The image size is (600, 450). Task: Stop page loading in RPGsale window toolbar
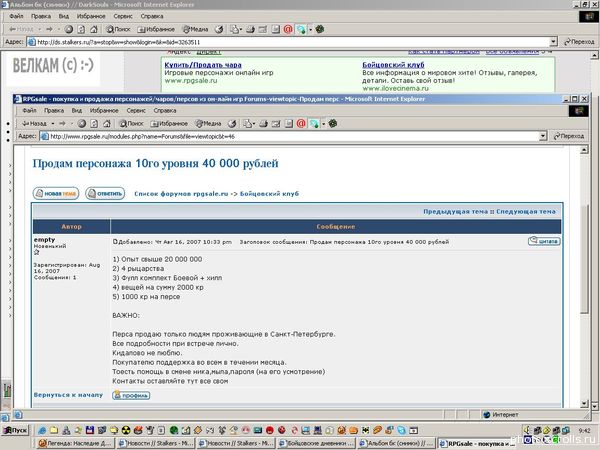click(82, 124)
